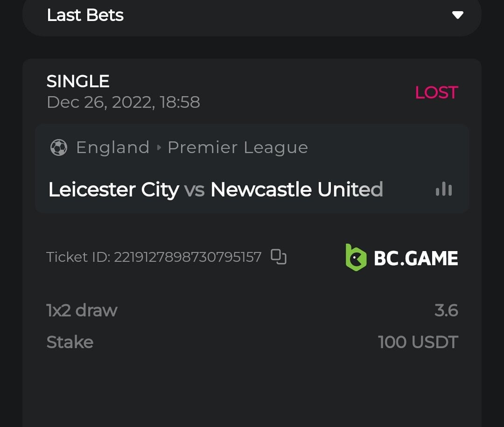Copy the ticket ID with copy icon
The image size is (504, 427).
point(279,257)
